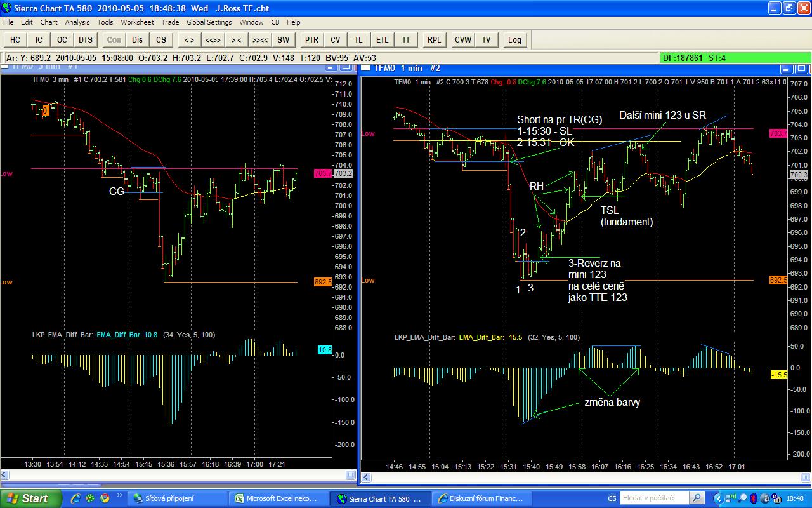Click the IC toolbar button

point(39,39)
